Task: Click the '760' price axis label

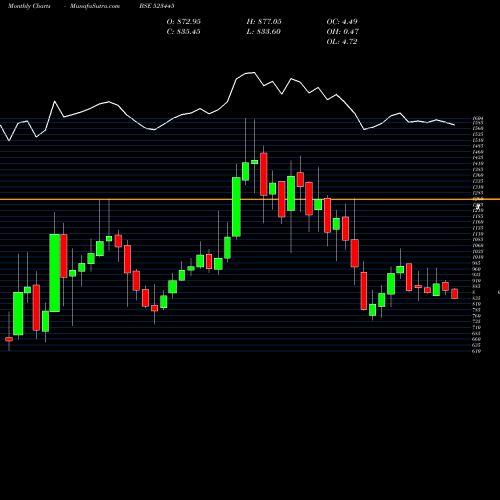Action: [x=477, y=316]
